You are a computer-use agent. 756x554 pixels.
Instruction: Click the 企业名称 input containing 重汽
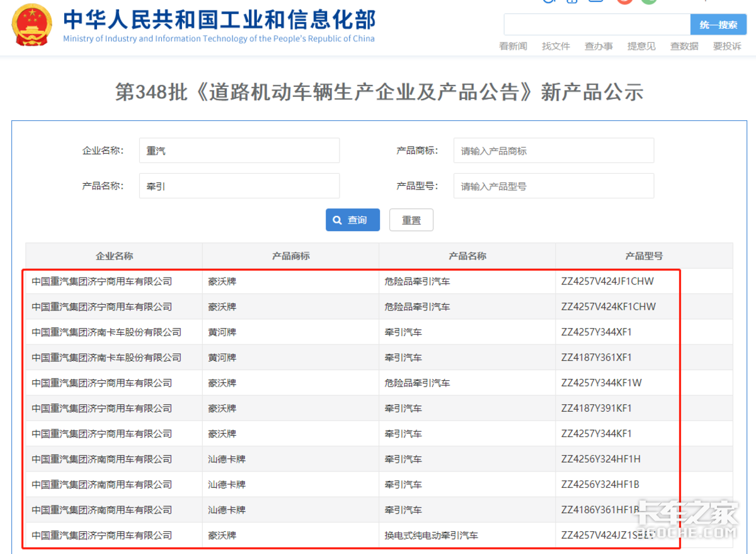pos(239,150)
